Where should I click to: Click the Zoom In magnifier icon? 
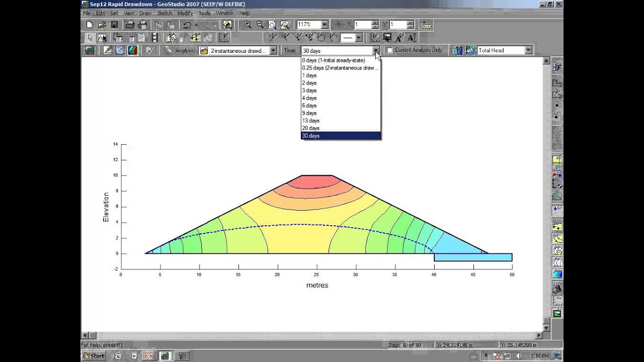pyautogui.click(x=248, y=25)
